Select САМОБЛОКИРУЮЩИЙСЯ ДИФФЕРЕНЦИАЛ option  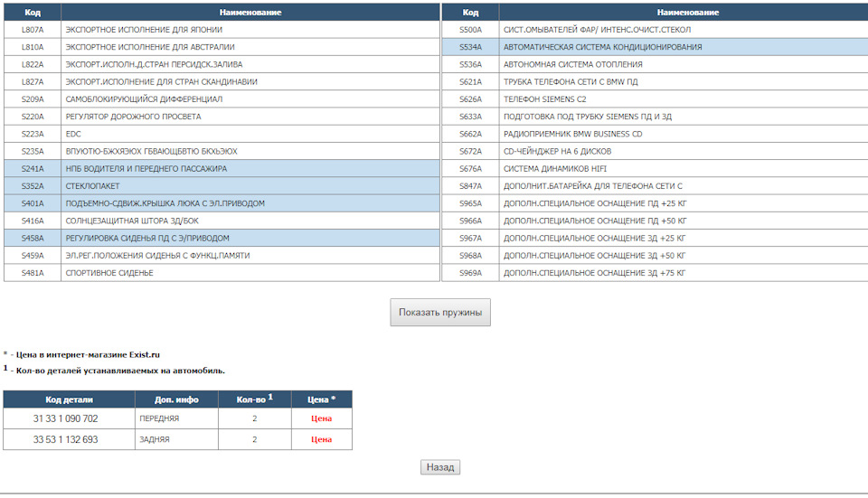[x=222, y=99]
